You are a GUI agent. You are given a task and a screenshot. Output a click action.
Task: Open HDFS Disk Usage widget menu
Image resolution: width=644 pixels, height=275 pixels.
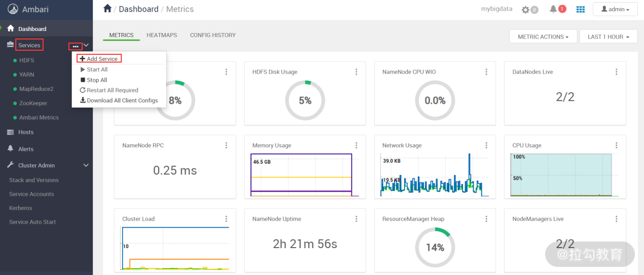356,72
